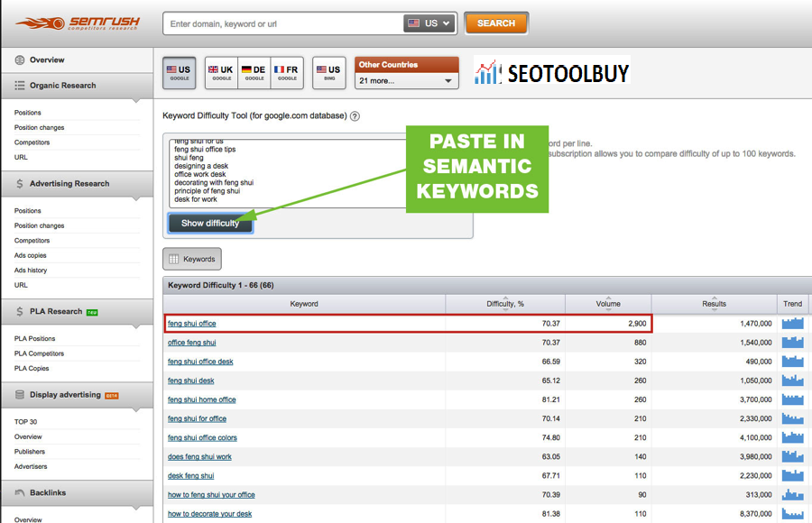812x523 pixels.
Task: Switch to the UK Google database
Action: coord(221,73)
